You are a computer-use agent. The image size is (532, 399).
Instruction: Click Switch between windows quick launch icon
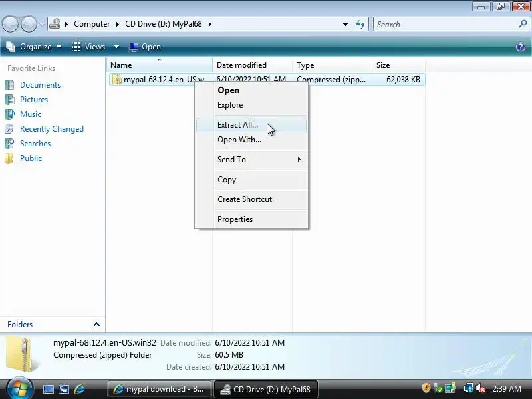[x=64, y=389]
